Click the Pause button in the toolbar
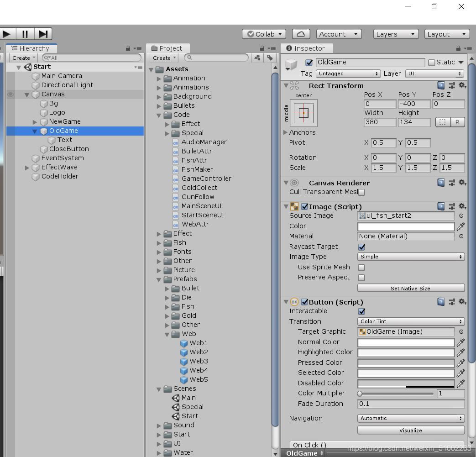The width and height of the screenshot is (476, 457). point(25,34)
